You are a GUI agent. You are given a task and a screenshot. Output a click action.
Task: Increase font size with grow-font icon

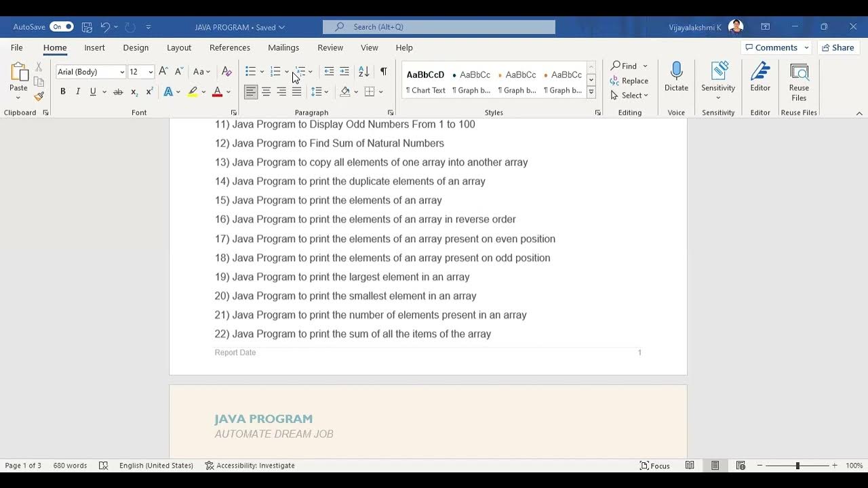pyautogui.click(x=163, y=71)
